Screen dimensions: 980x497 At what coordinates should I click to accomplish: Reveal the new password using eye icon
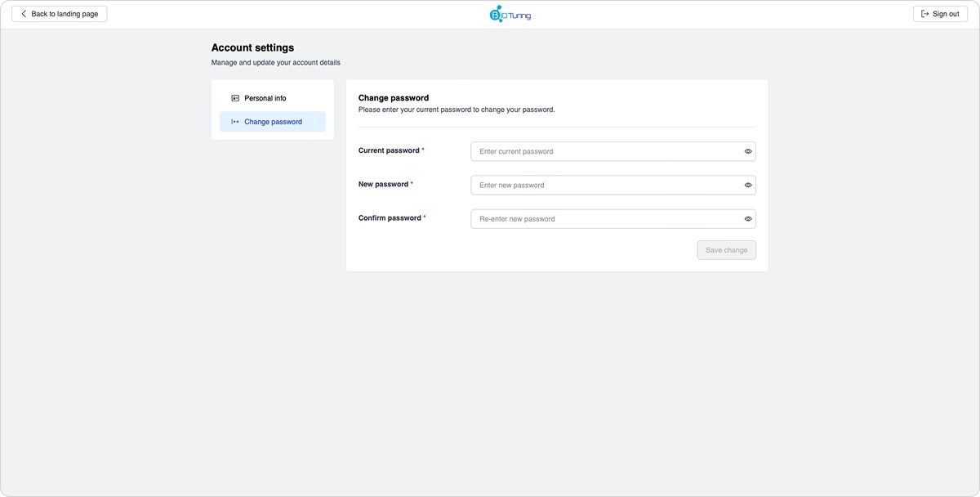(x=747, y=186)
